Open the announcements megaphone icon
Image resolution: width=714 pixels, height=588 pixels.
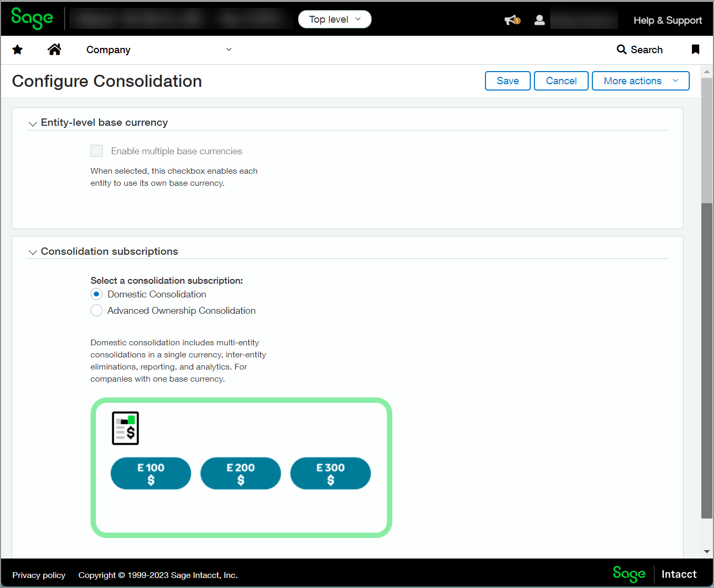[511, 20]
